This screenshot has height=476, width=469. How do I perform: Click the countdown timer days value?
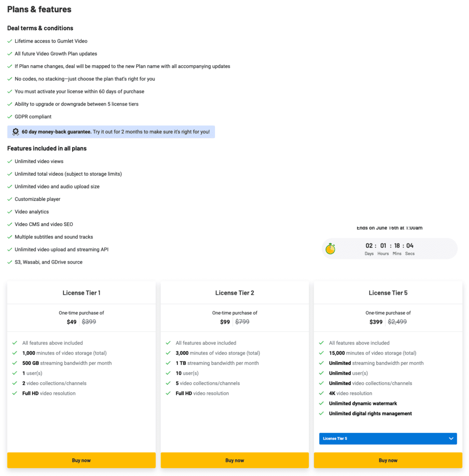tap(369, 245)
